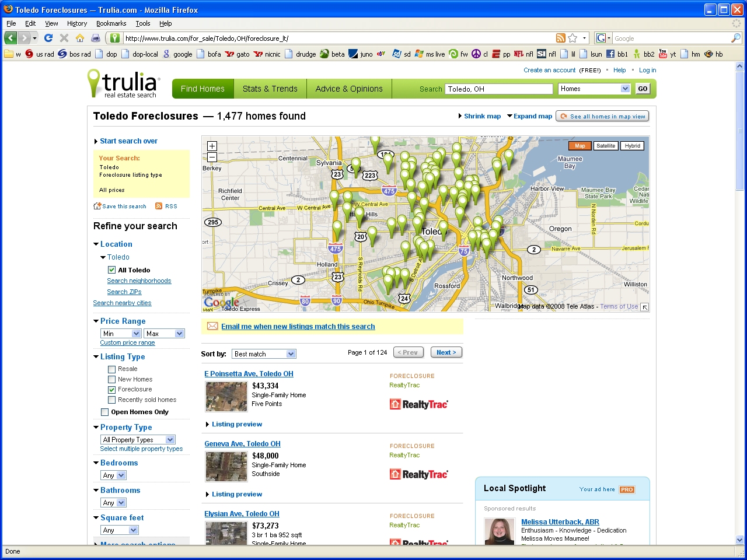Open the 'gato' Yahoo bookmark
Image resolution: width=747 pixels, height=560 pixels.
pyautogui.click(x=238, y=54)
